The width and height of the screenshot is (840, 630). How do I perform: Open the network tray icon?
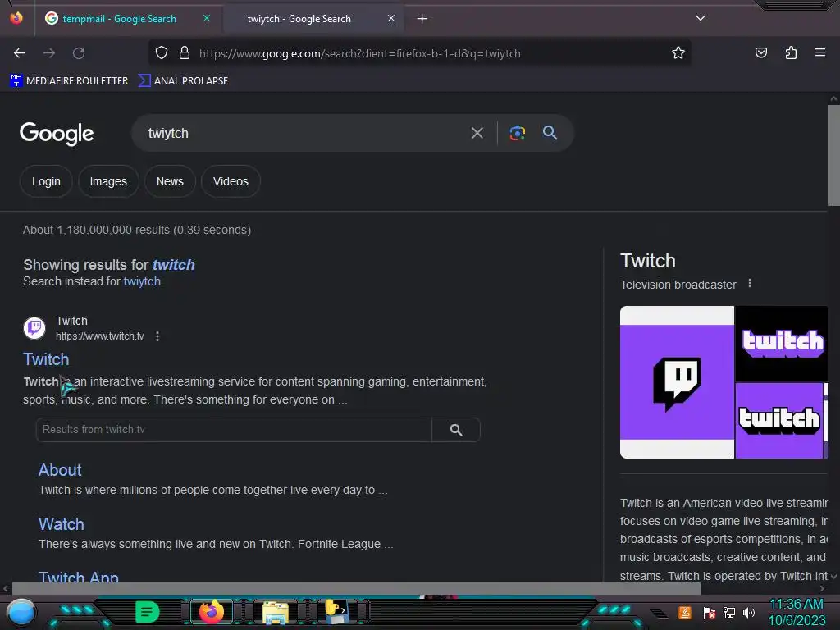[729, 612]
